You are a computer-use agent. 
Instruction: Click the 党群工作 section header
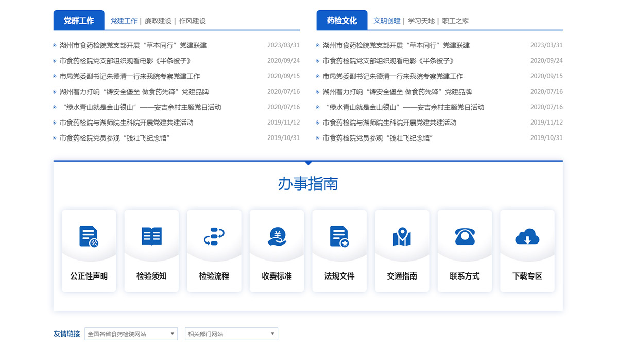pos(79,21)
